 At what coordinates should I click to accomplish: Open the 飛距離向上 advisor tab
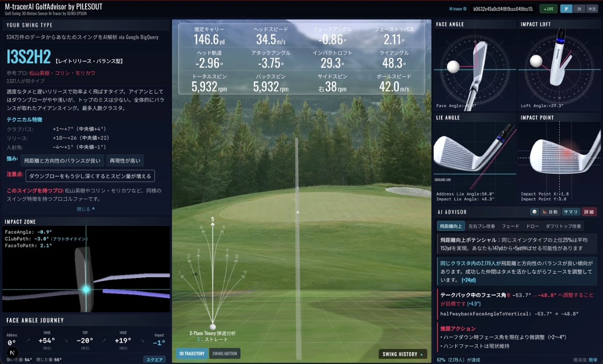pos(451,226)
